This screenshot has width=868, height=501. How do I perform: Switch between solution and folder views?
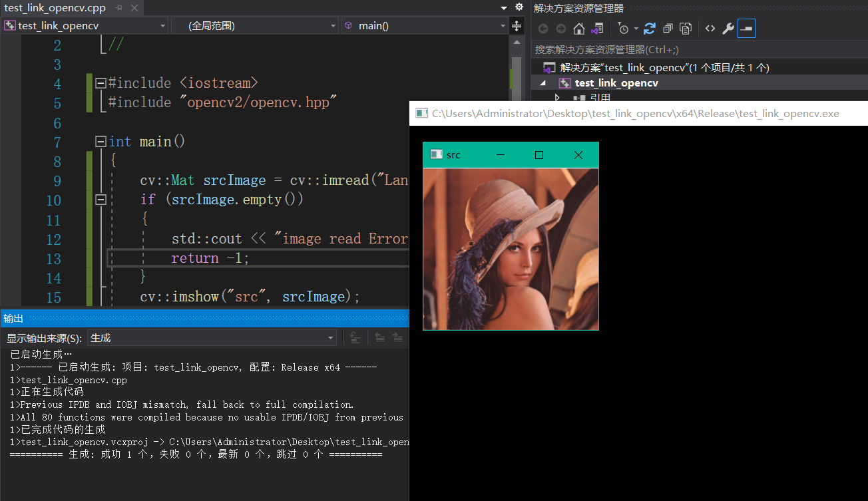[597, 29]
